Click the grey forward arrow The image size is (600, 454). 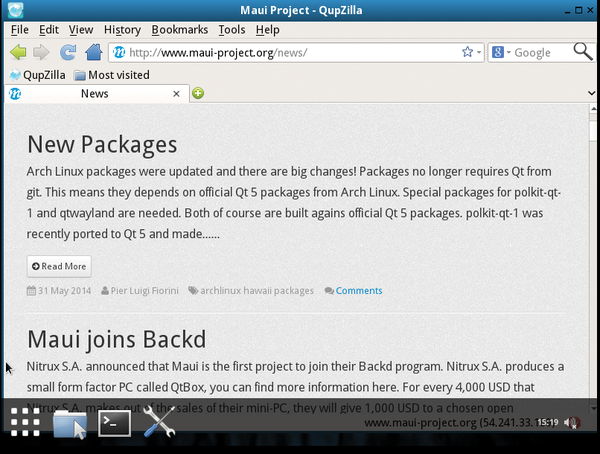click(x=41, y=52)
